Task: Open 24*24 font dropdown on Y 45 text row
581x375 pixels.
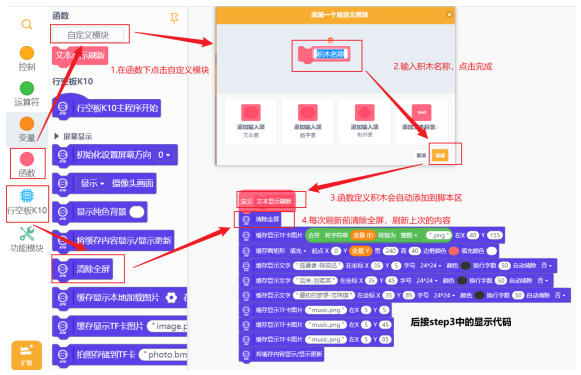Action: (427, 281)
